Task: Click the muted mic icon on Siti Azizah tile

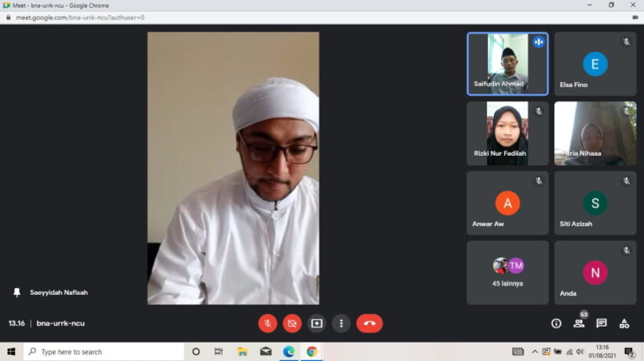Action: [x=626, y=181]
